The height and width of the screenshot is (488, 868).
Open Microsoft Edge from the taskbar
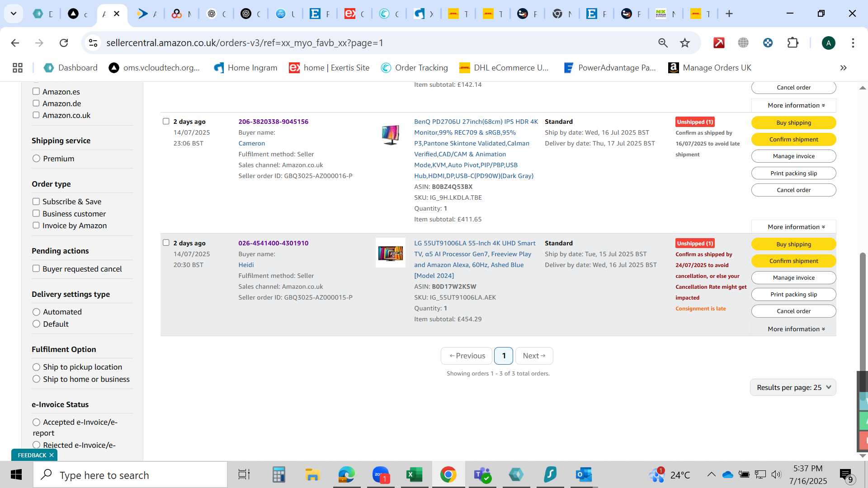click(x=347, y=475)
